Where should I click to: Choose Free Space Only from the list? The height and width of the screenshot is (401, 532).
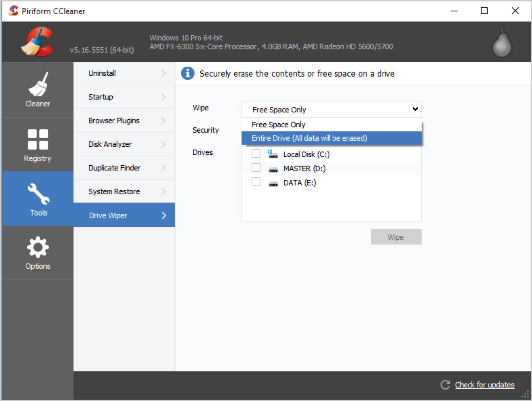332,125
